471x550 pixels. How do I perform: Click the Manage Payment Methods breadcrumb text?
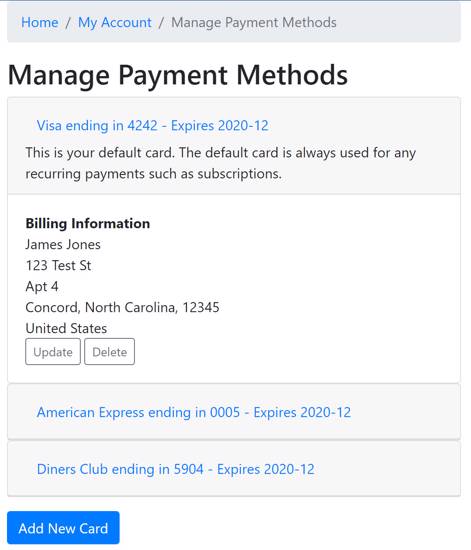[x=254, y=23]
